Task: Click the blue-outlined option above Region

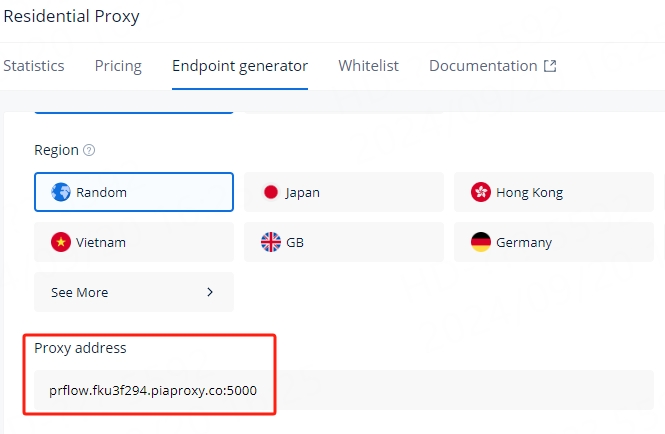Action: 134,107
